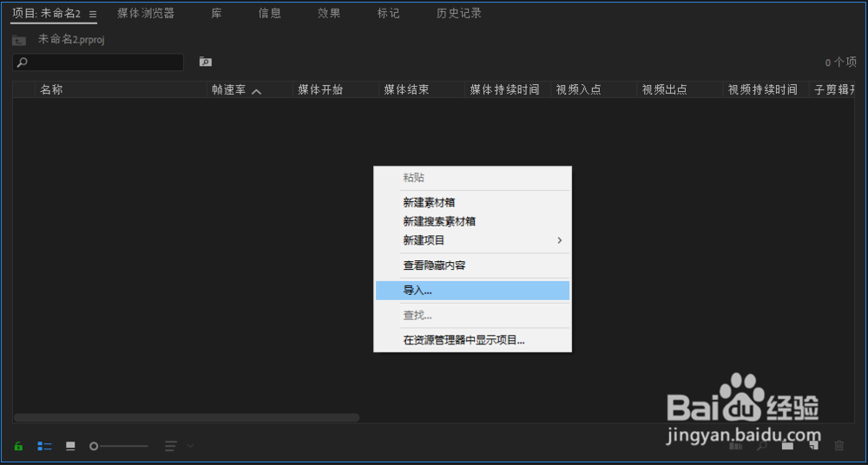Viewport: 868px width, 465px height.
Task: Click the project search field
Action: click(98, 62)
